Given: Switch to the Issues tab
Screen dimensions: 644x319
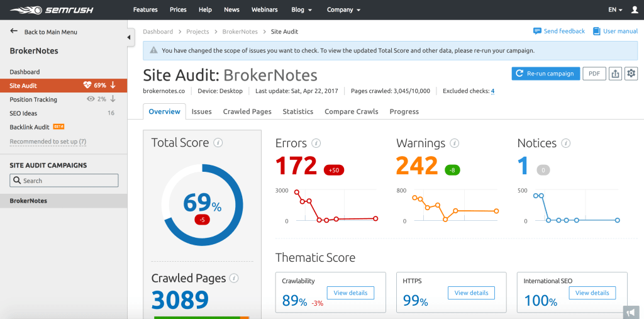Looking at the screenshot, I should (x=202, y=111).
